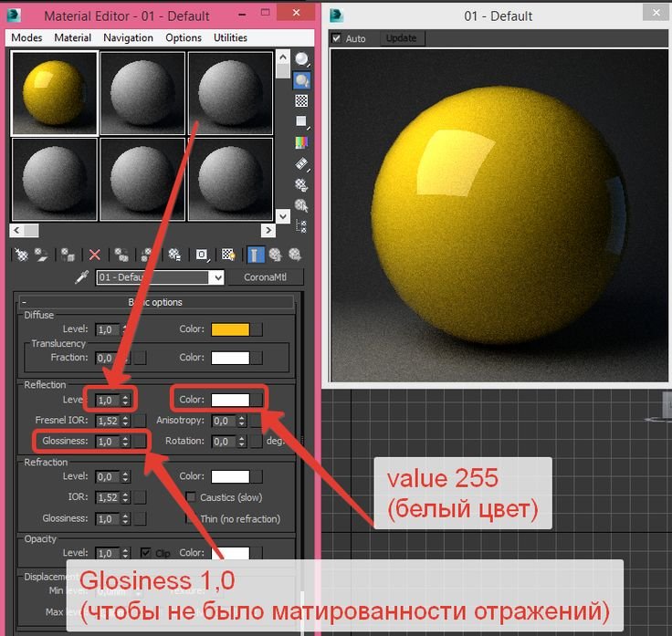Click the Get Material icon
Viewport: 672px width, 636px height.
pyautogui.click(x=21, y=255)
